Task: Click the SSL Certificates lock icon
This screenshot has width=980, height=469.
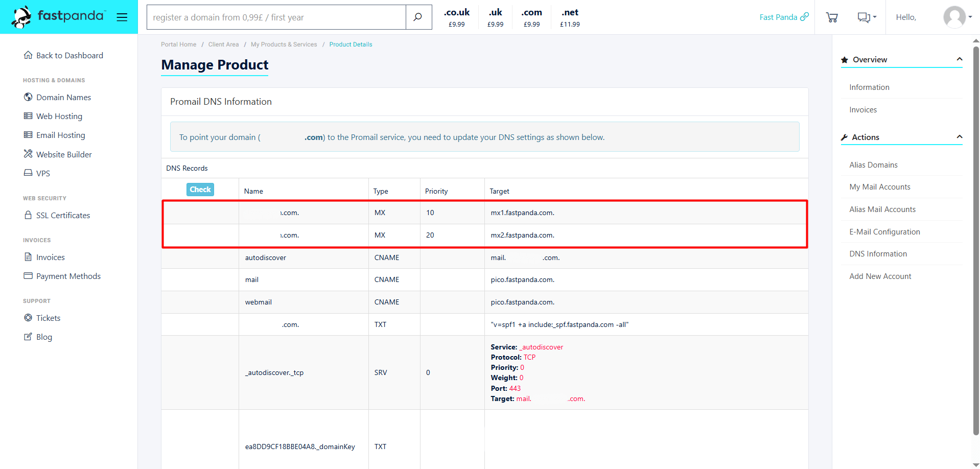Action: point(28,215)
